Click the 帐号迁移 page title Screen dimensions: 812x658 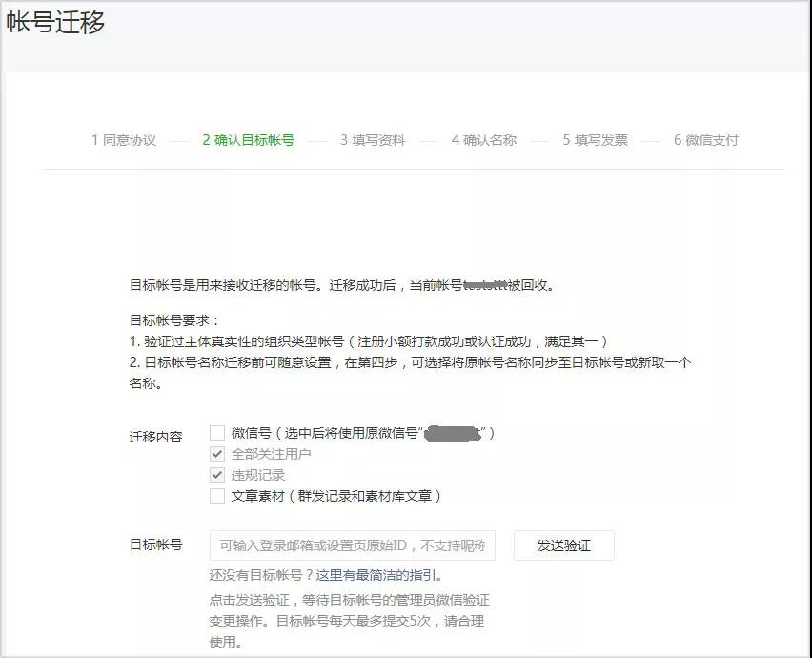click(55, 22)
